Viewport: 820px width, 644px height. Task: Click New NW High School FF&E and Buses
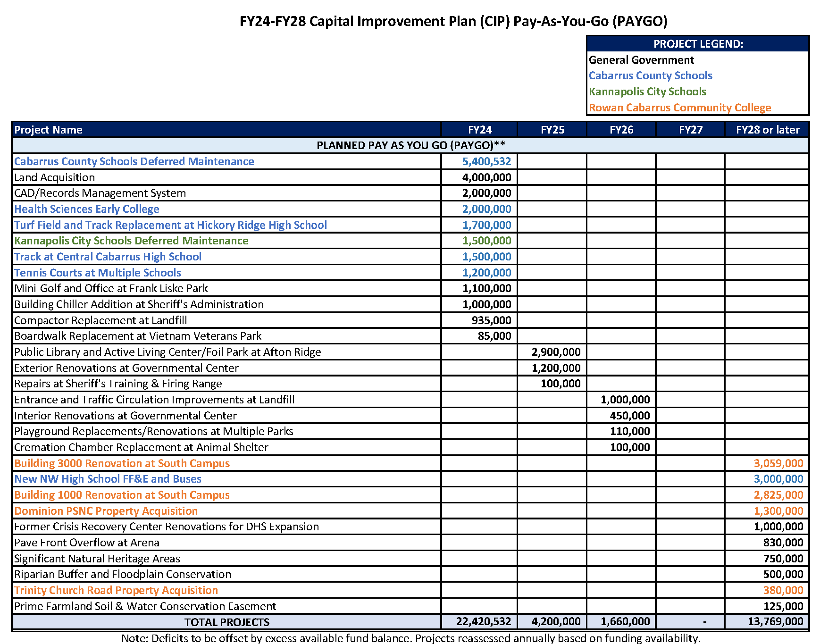[x=108, y=479]
